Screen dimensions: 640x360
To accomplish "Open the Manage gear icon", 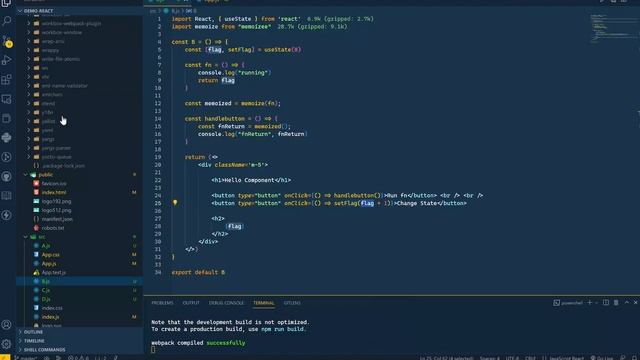I will coord(7,344).
